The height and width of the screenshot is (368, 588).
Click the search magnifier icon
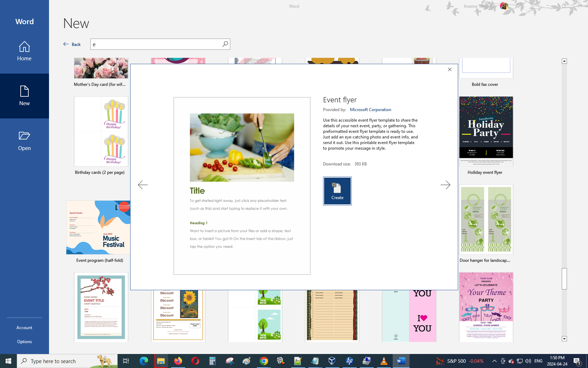pyautogui.click(x=225, y=44)
